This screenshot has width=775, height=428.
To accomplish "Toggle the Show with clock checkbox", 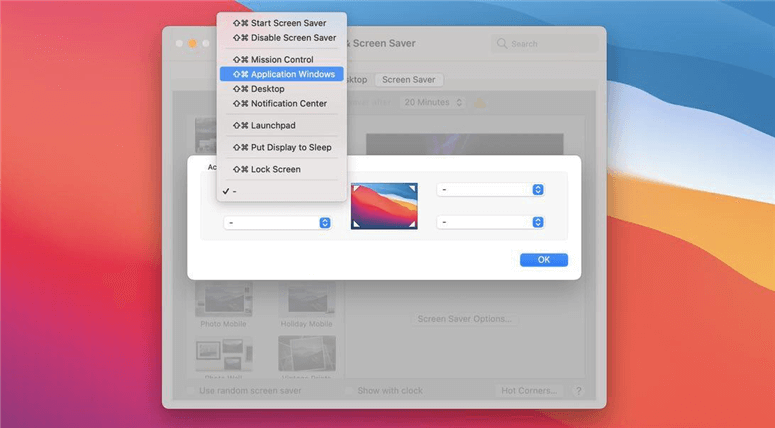I will pyautogui.click(x=351, y=390).
